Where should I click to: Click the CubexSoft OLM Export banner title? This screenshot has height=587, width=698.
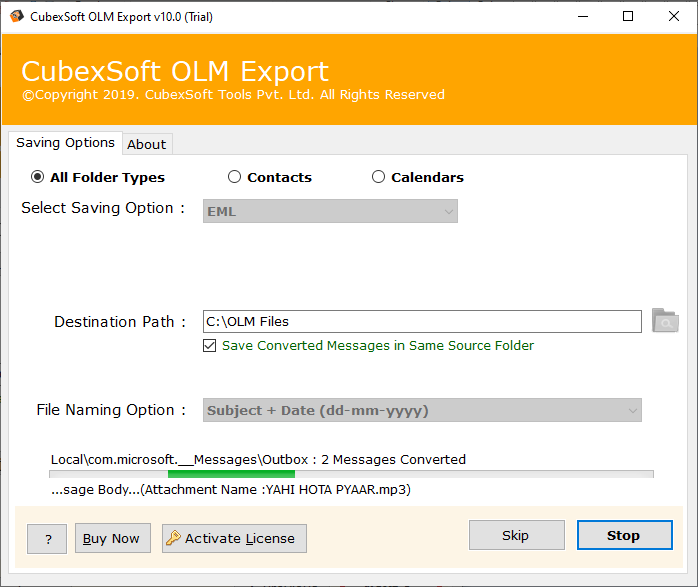[175, 71]
